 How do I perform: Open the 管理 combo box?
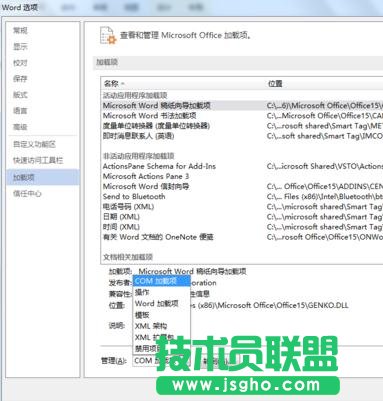pos(161,360)
